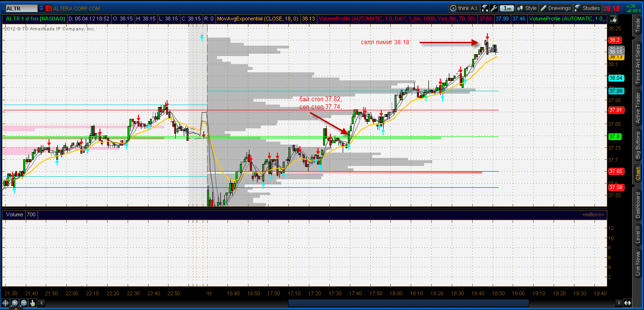644x310 pixels.
Task: Click the red 37.65 value in header
Action: tap(485, 19)
